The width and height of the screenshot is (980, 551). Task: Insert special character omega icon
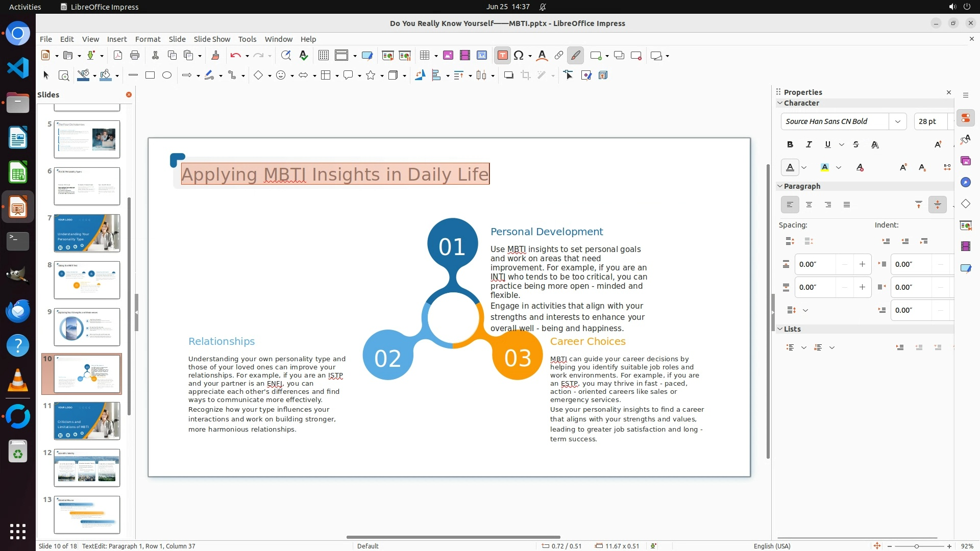[x=519, y=56]
